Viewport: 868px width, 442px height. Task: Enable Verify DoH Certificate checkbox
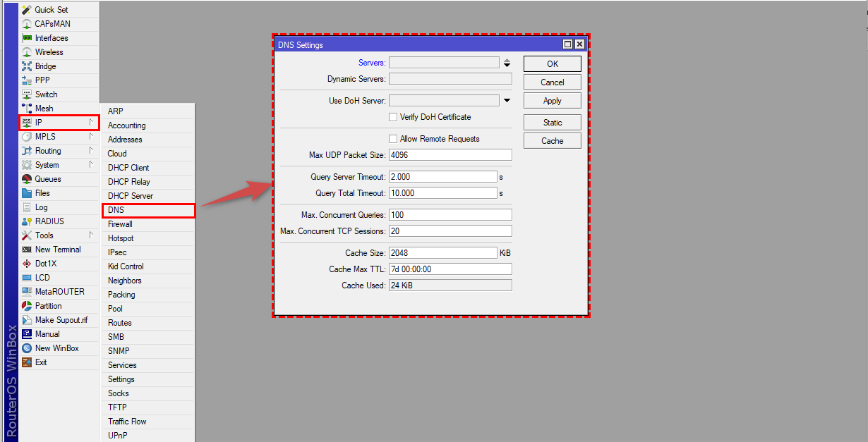point(393,117)
